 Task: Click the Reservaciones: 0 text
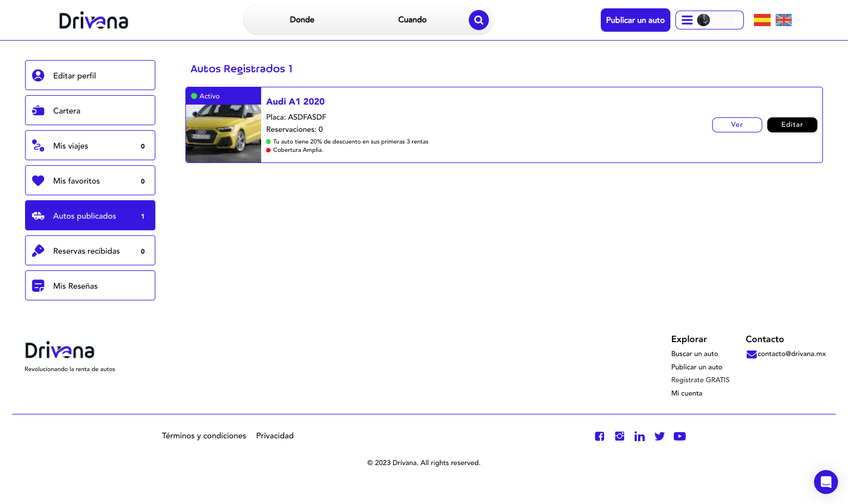click(295, 129)
